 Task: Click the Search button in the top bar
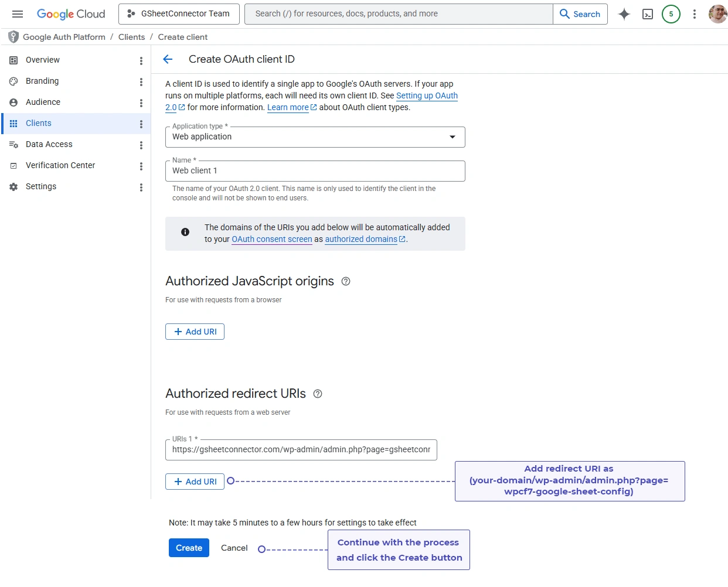pyautogui.click(x=580, y=14)
